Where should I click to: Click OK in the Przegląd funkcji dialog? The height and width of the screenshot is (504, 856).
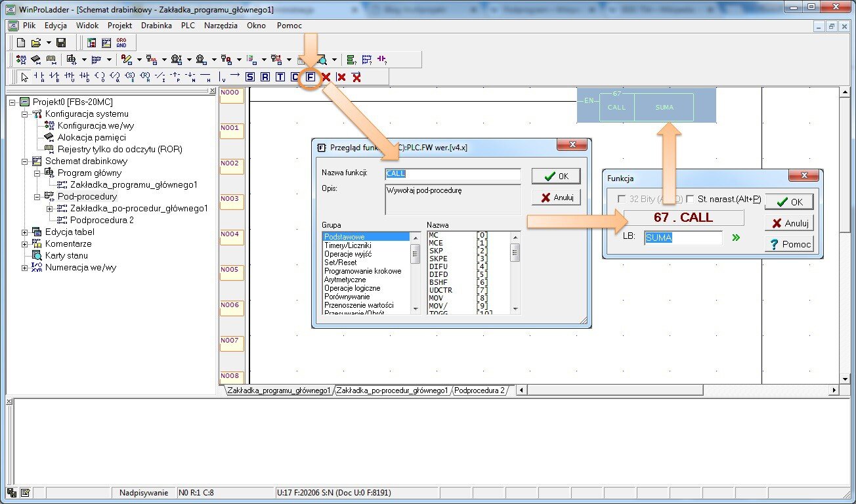click(x=556, y=176)
